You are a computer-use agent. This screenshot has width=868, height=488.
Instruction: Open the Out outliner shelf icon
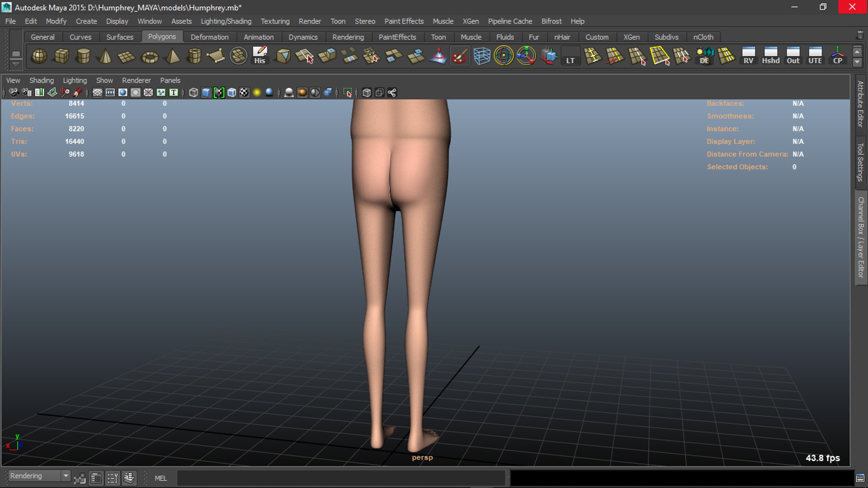click(793, 56)
